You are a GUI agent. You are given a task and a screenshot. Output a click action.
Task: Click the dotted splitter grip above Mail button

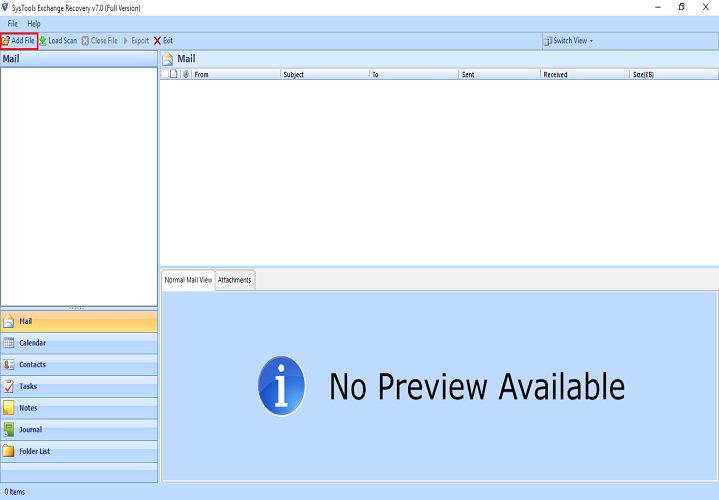pos(77,308)
